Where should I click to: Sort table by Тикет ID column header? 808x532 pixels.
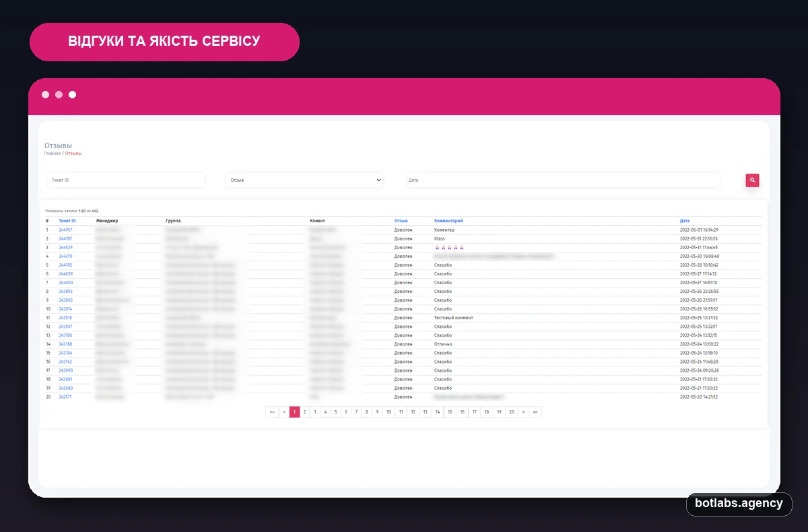tap(67, 221)
